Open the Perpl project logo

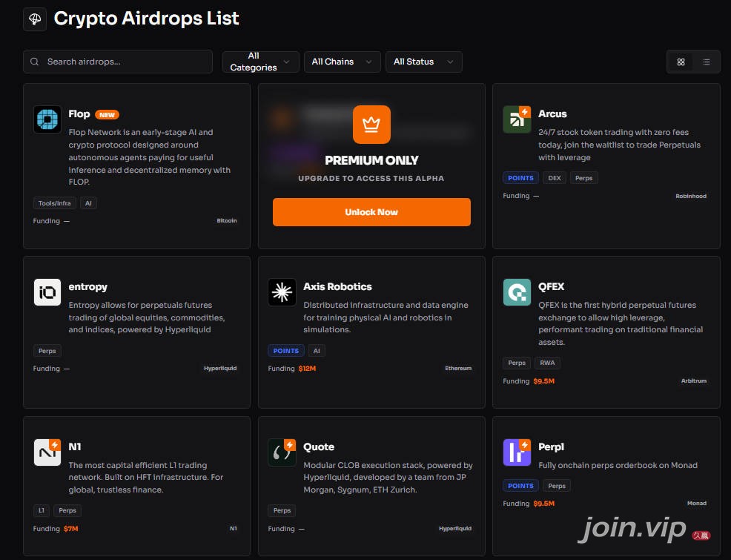pos(517,452)
